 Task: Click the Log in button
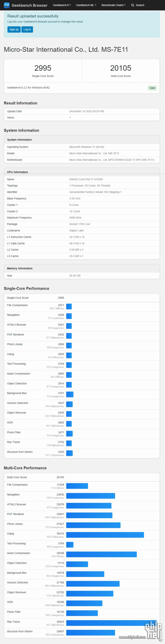[27, 29]
